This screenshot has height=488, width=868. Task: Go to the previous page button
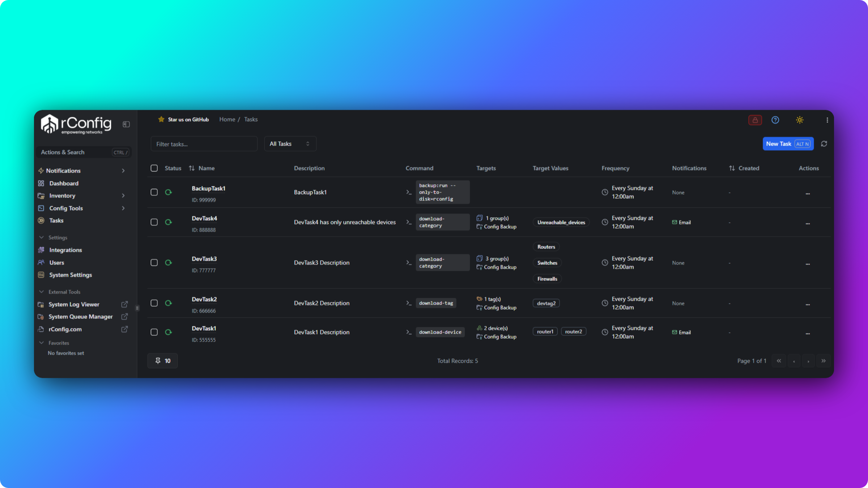pyautogui.click(x=794, y=361)
